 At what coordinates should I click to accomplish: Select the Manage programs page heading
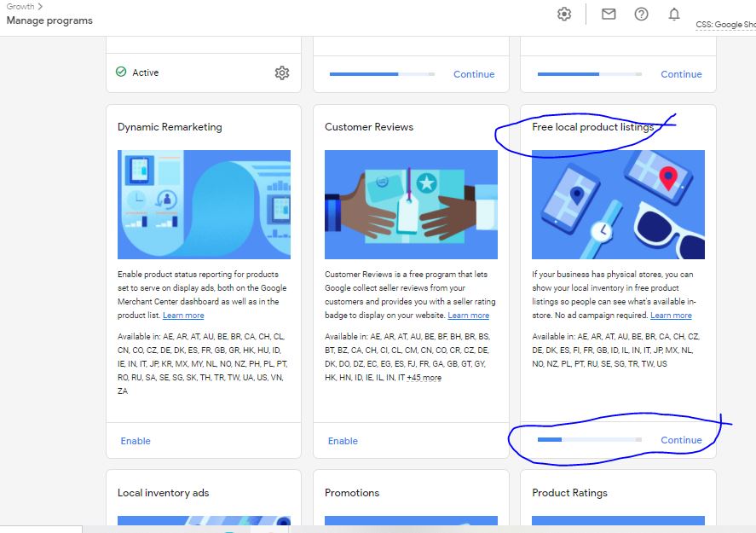point(49,20)
